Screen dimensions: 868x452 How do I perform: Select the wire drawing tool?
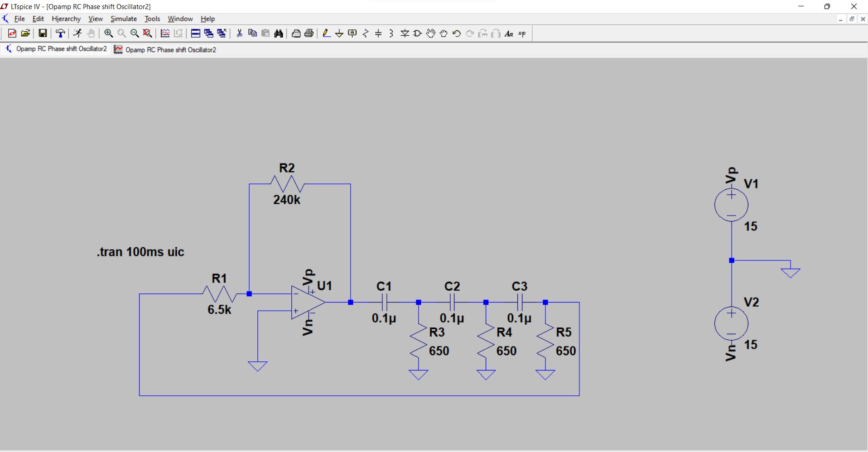click(x=327, y=33)
